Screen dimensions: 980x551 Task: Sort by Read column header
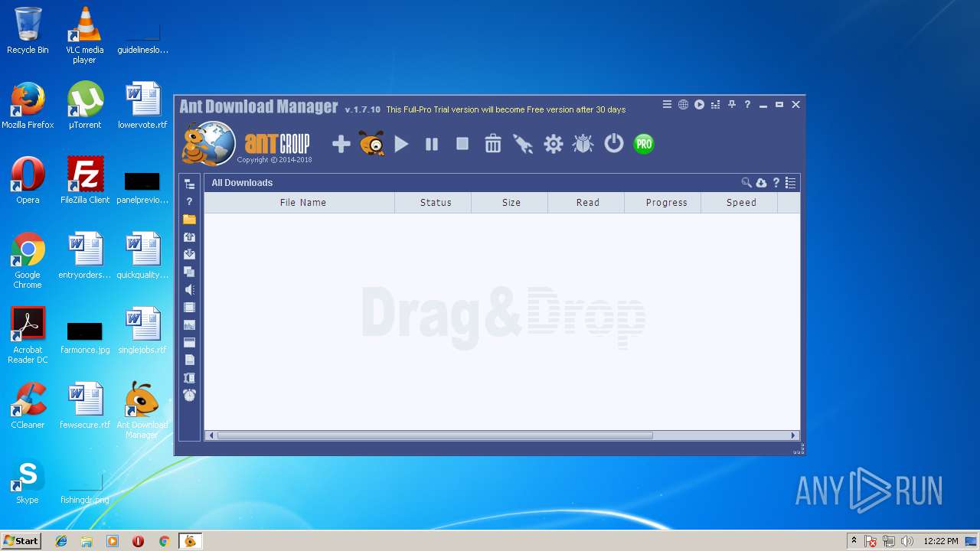(588, 203)
